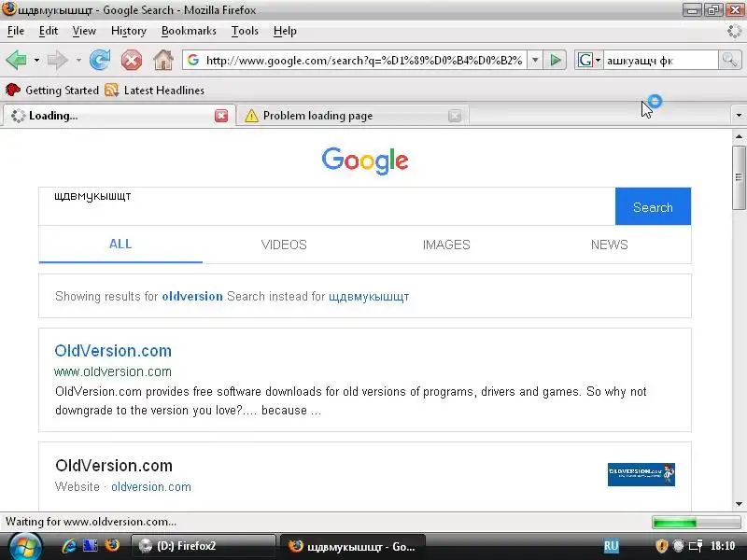Screen dimensions: 747x560
Task: Click the OldVersion.com result description snippet
Action: pyautogui.click(x=351, y=401)
